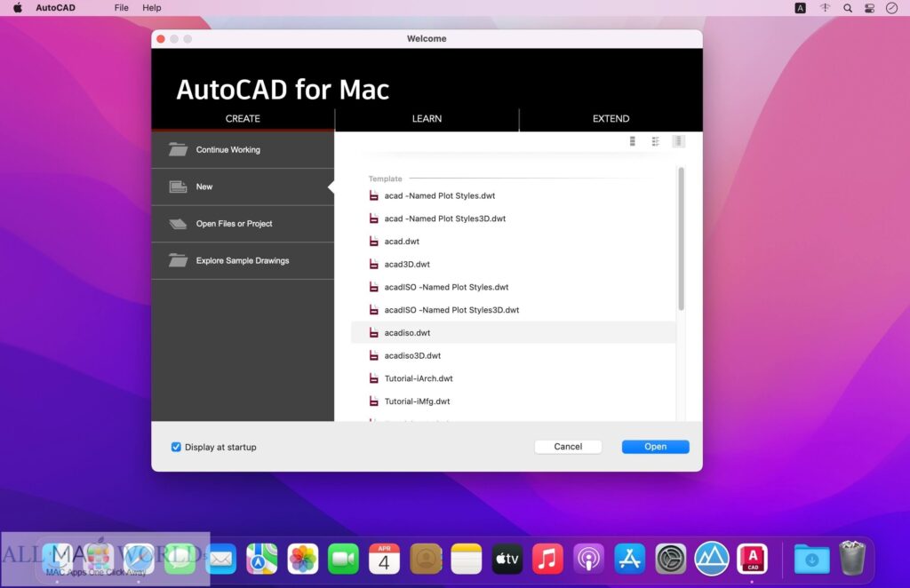Switch to grid view of templates

632,140
